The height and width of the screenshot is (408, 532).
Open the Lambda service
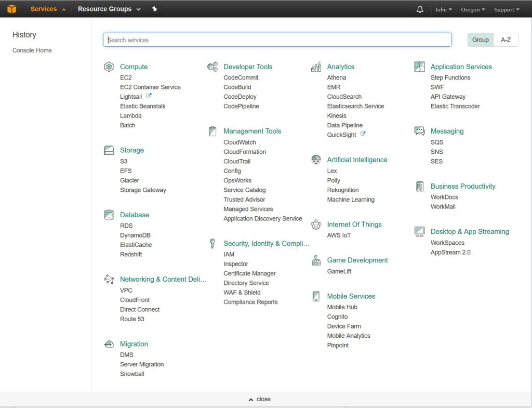pos(130,116)
